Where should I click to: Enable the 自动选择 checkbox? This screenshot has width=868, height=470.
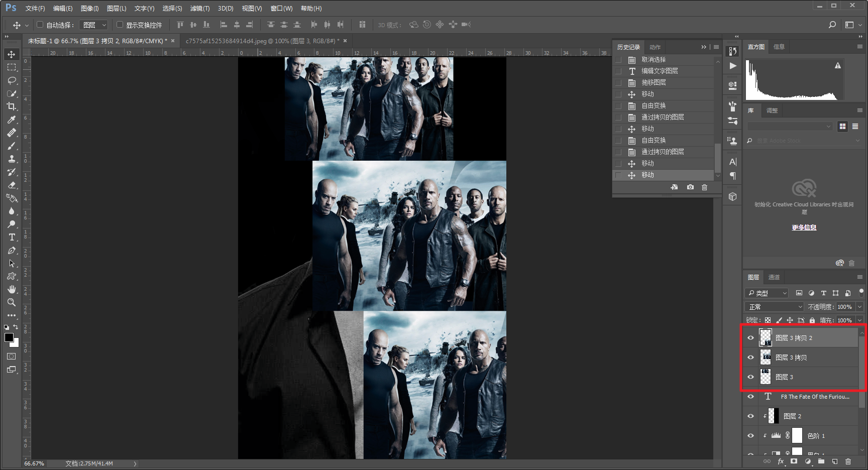[x=40, y=25]
